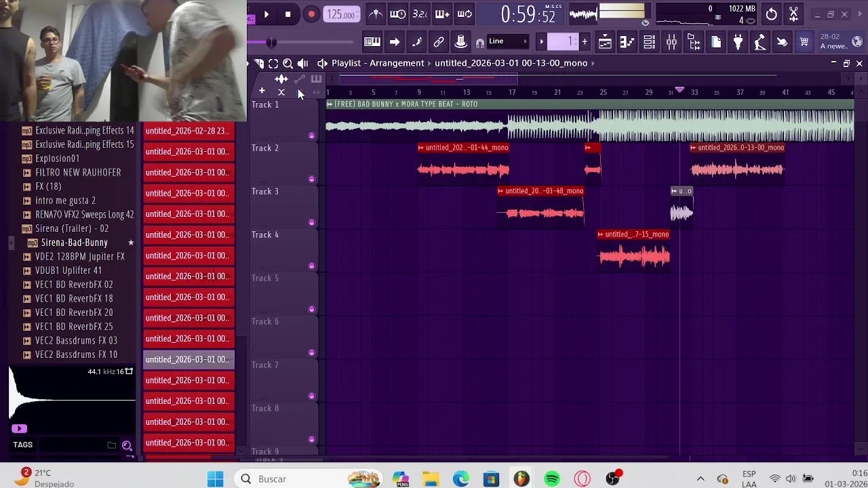
Task: Select Sirena-Bad-Bunny in the browser
Action: coord(74,242)
